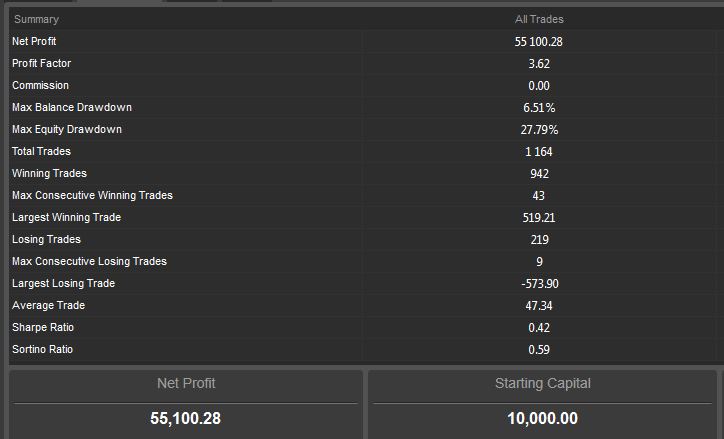Click the Starting Capital value 10,000.00
Screen dimensions: 724x439
(x=542, y=418)
